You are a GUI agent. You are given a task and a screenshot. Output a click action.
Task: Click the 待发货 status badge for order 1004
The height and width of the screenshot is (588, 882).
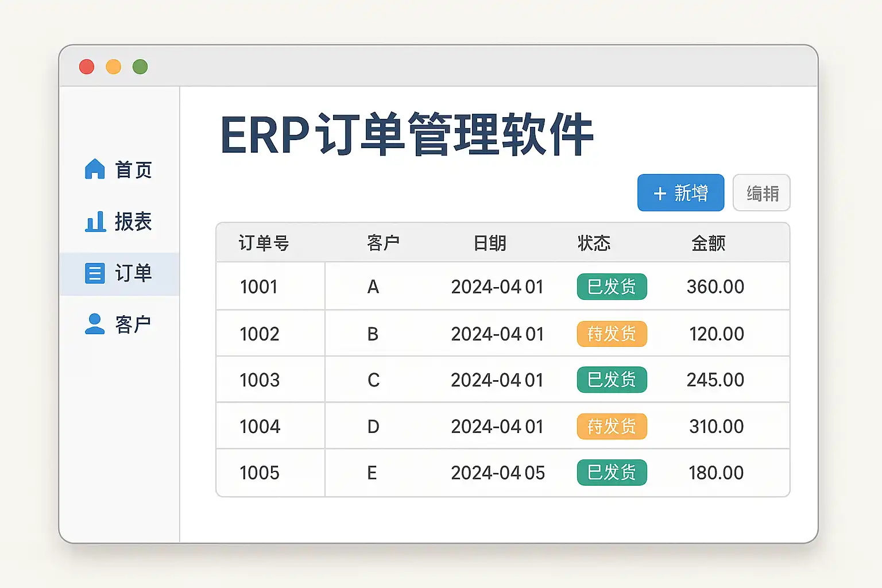click(x=612, y=426)
